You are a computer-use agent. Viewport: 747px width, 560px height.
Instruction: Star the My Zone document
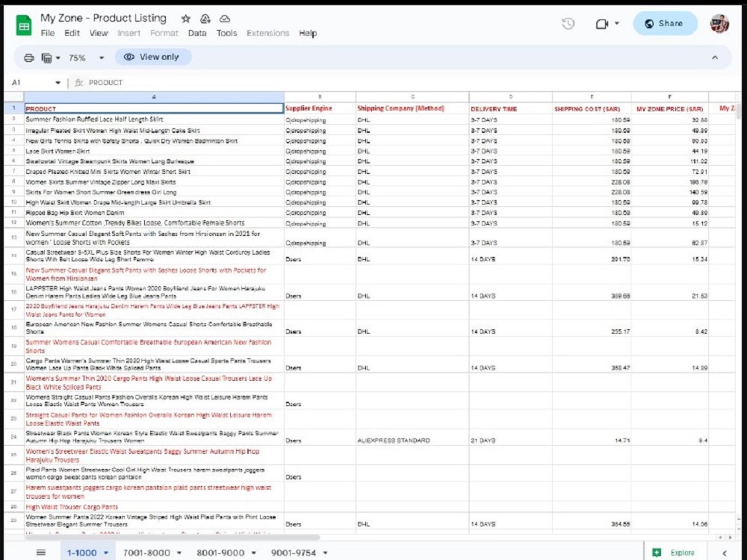click(186, 19)
